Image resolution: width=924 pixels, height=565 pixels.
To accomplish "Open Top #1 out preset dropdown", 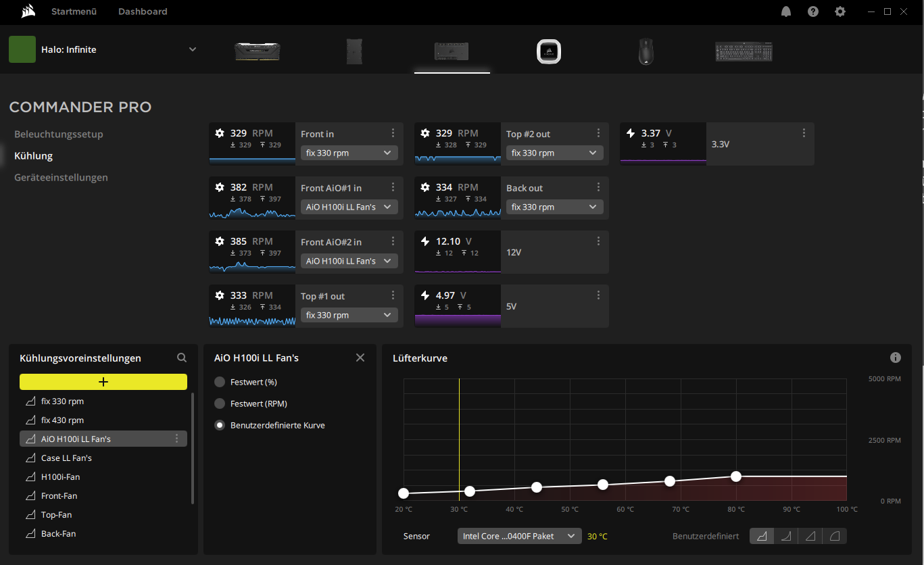I will (349, 315).
